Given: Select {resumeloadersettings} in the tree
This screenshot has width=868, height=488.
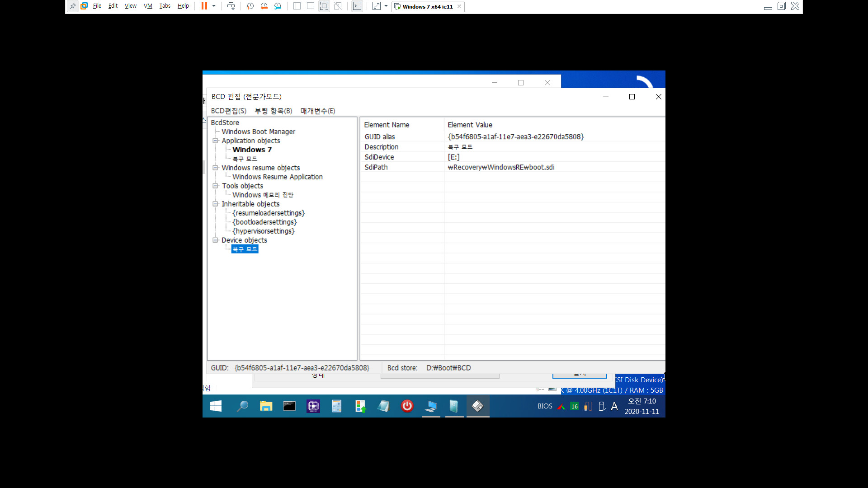Looking at the screenshot, I should pos(269,213).
